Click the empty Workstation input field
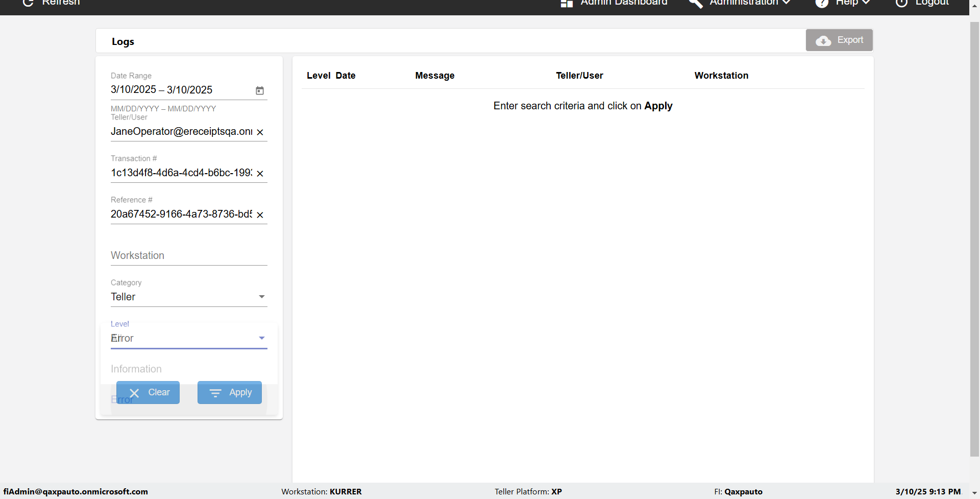The width and height of the screenshot is (980, 499). click(x=189, y=255)
